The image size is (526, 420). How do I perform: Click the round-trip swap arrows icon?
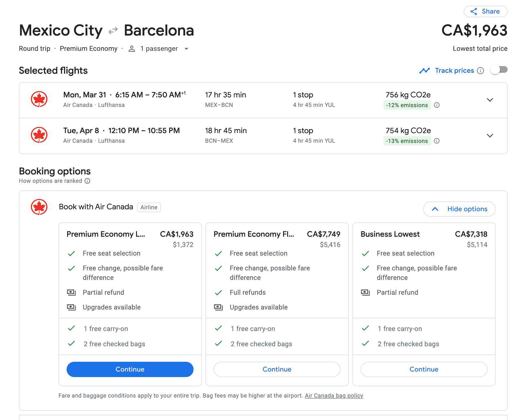coord(113,31)
